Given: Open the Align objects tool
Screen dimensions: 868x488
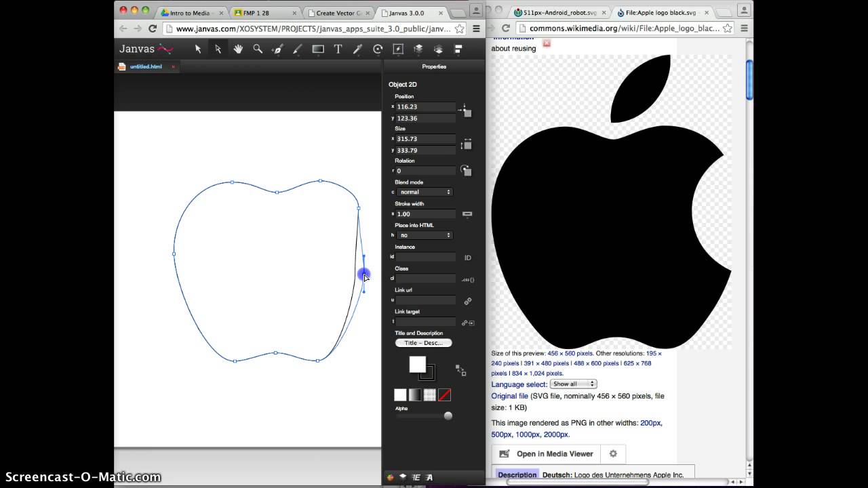Looking at the screenshot, I should [458, 49].
